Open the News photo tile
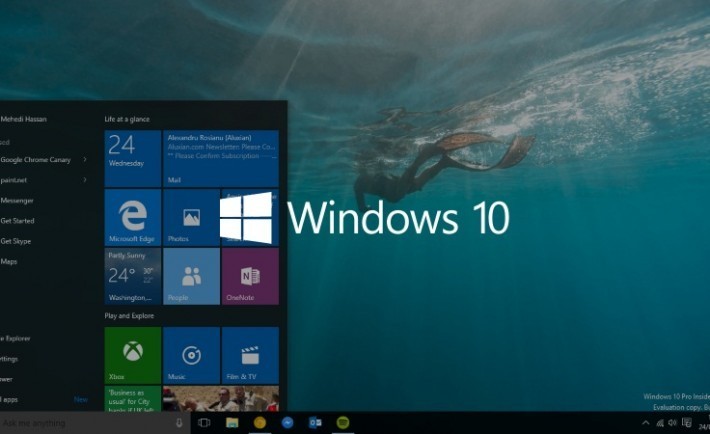 (x=221, y=399)
